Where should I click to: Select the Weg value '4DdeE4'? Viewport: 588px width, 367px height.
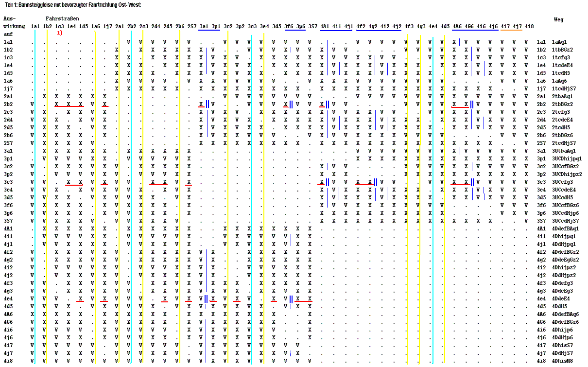[x=561, y=299]
